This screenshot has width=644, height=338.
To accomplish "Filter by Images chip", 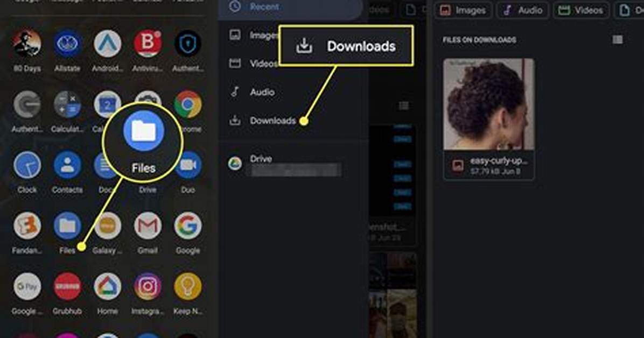I will (463, 10).
